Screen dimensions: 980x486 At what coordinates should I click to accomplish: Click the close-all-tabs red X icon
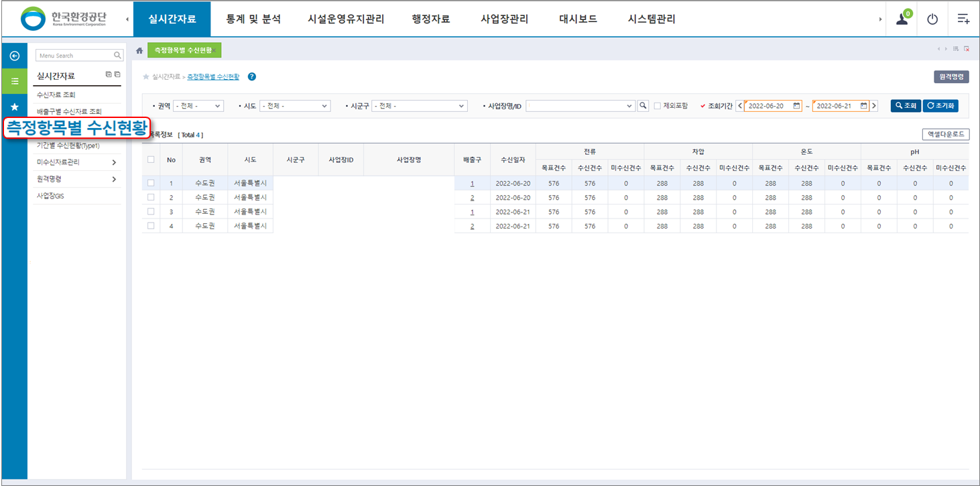click(x=966, y=49)
